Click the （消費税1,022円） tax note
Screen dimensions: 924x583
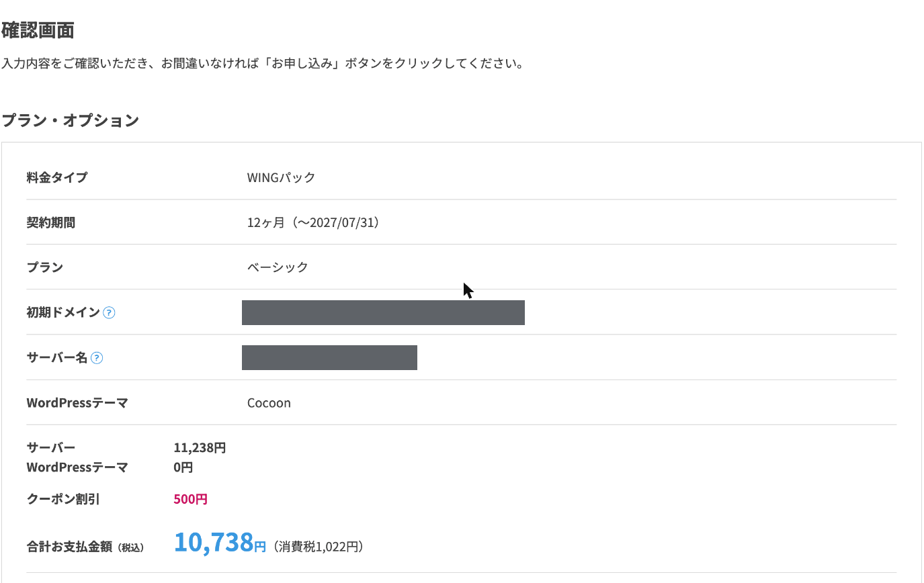(319, 547)
